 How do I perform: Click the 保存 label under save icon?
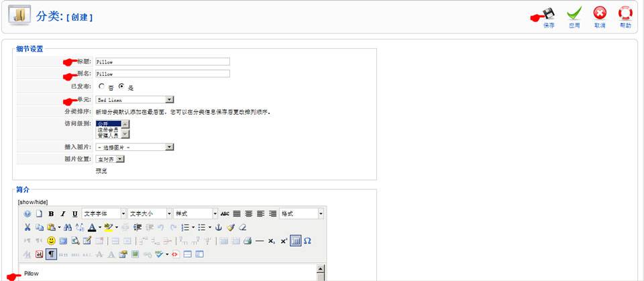point(549,25)
